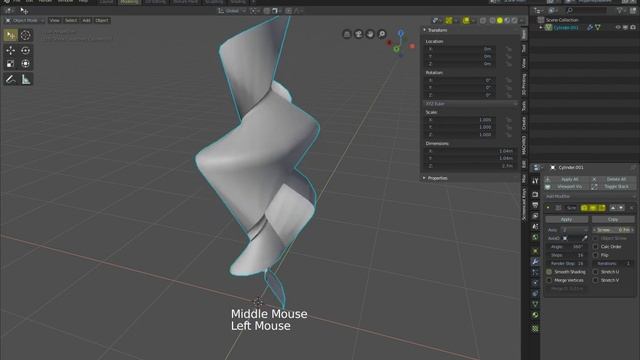640x360 pixels.
Task: Collapse the Transform panel
Action: click(425, 30)
